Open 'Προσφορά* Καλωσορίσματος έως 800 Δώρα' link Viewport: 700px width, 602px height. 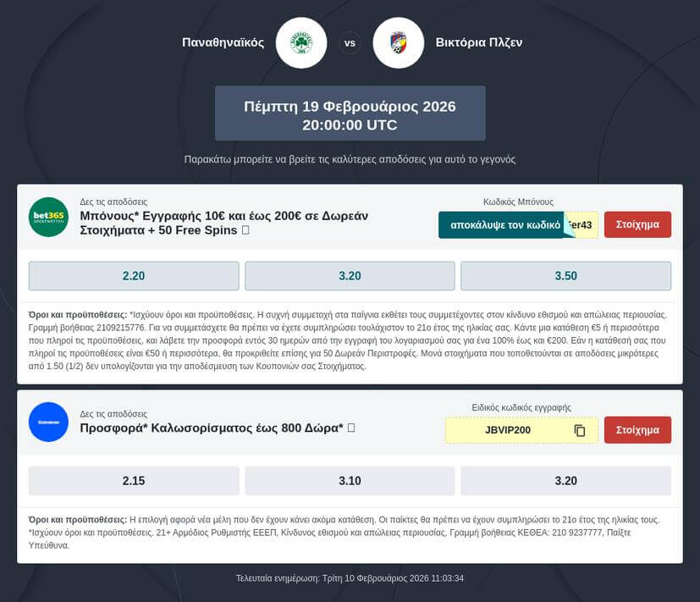211,428
